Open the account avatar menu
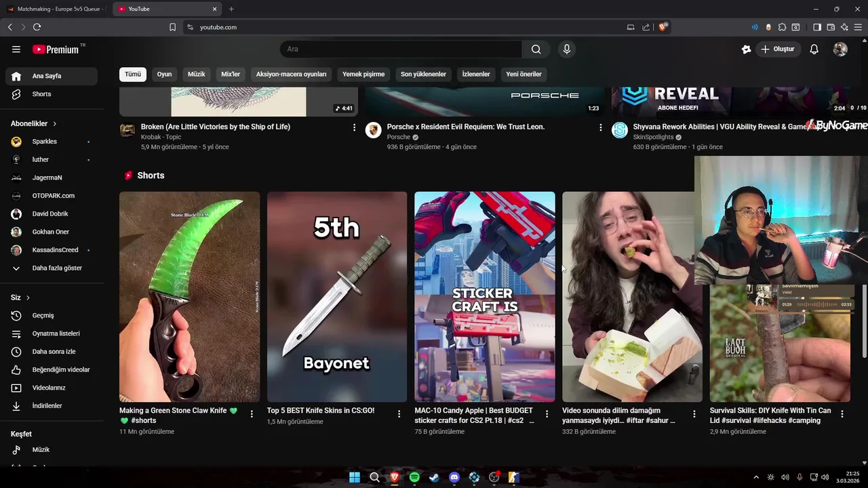This screenshot has width=868, height=488. 840,49
